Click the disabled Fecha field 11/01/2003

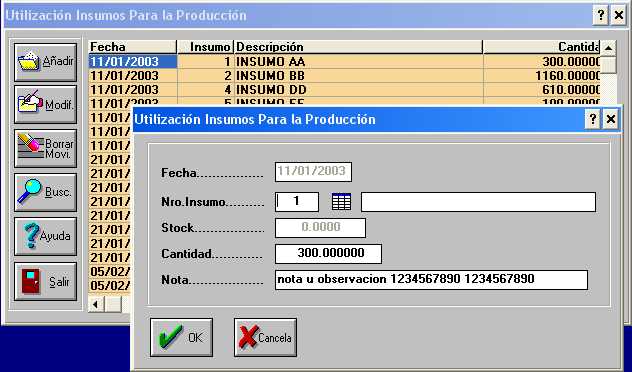coord(313,172)
